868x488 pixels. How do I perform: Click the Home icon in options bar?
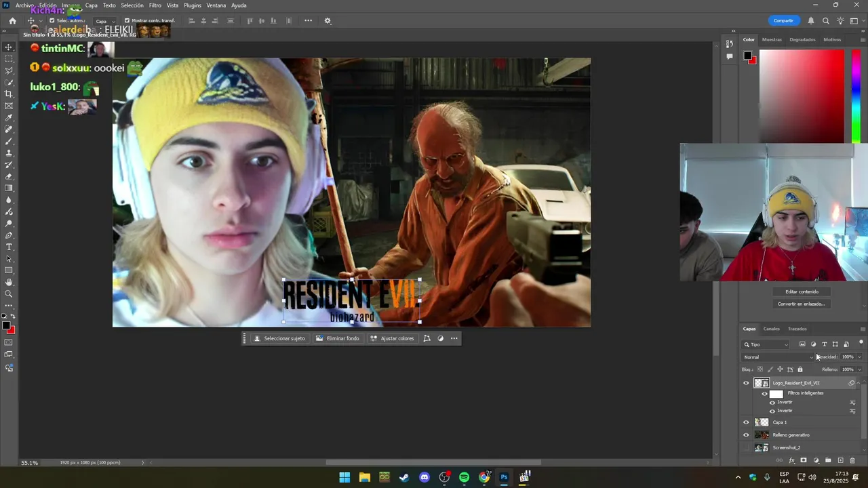(x=12, y=20)
